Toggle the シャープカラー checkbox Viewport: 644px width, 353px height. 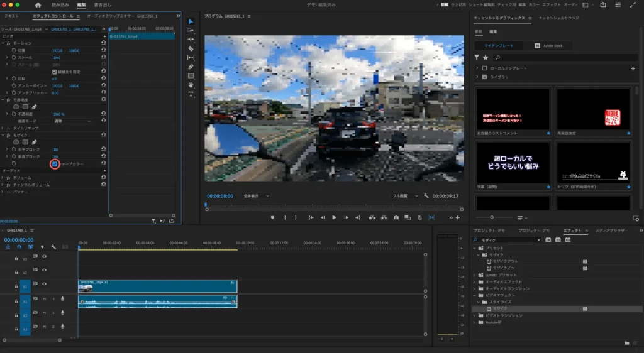(55, 164)
